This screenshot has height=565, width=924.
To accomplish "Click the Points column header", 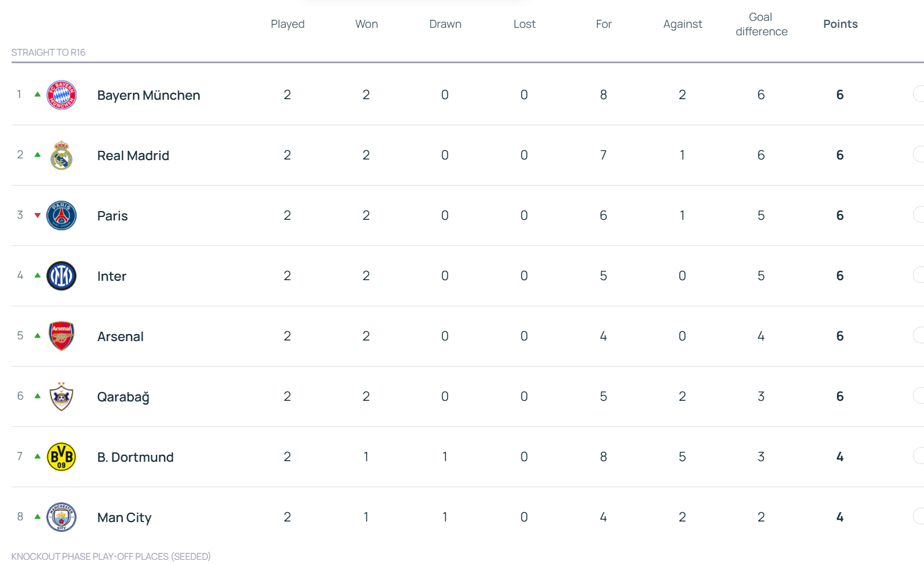I will pyautogui.click(x=840, y=24).
